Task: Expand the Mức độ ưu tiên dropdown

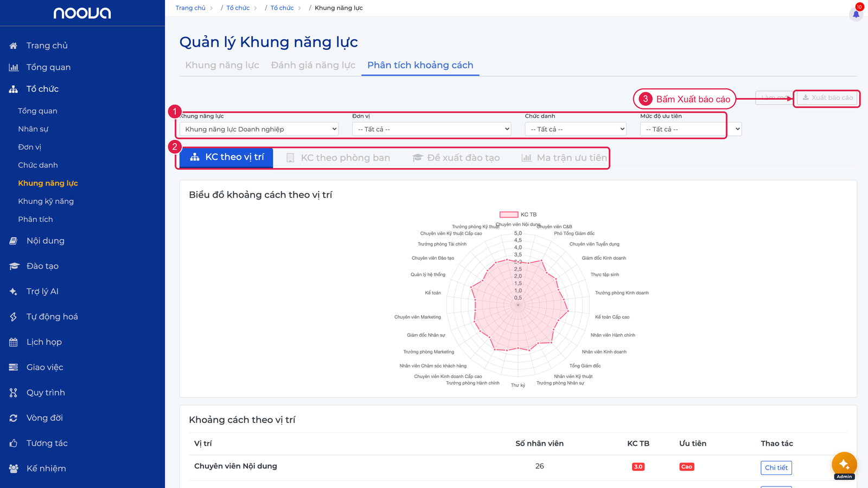Action: [691, 129]
